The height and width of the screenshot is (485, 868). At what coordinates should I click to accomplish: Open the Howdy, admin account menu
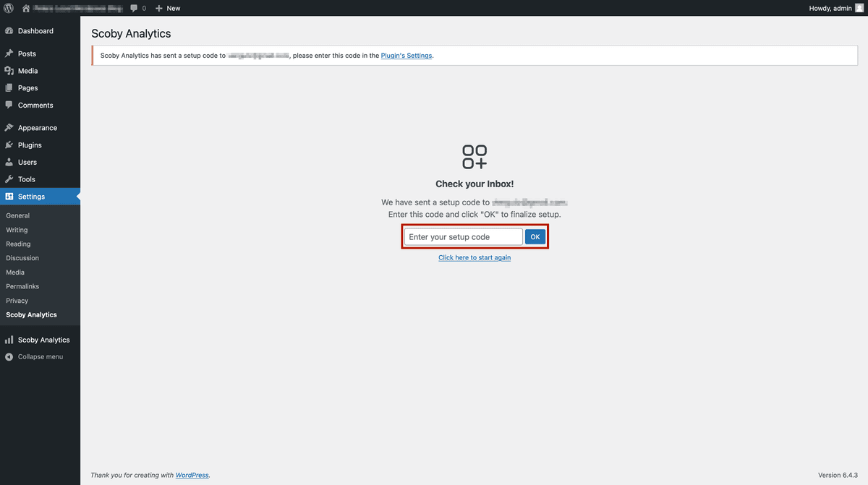pos(835,8)
